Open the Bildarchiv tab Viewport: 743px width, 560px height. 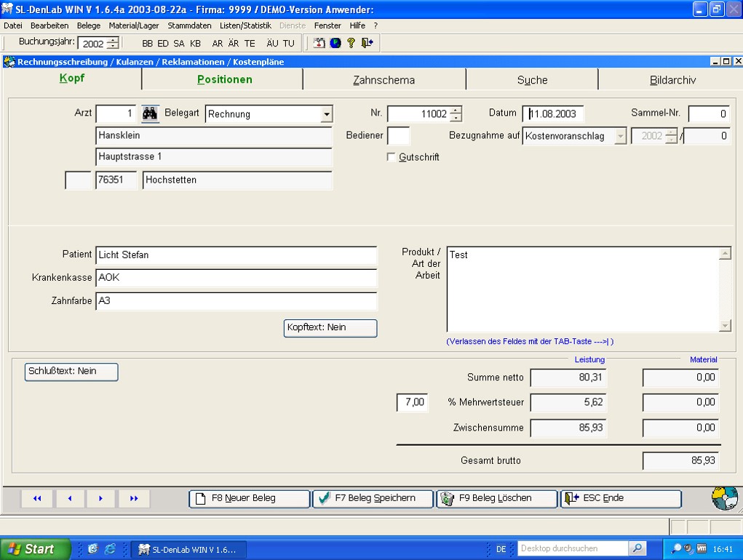coord(672,80)
